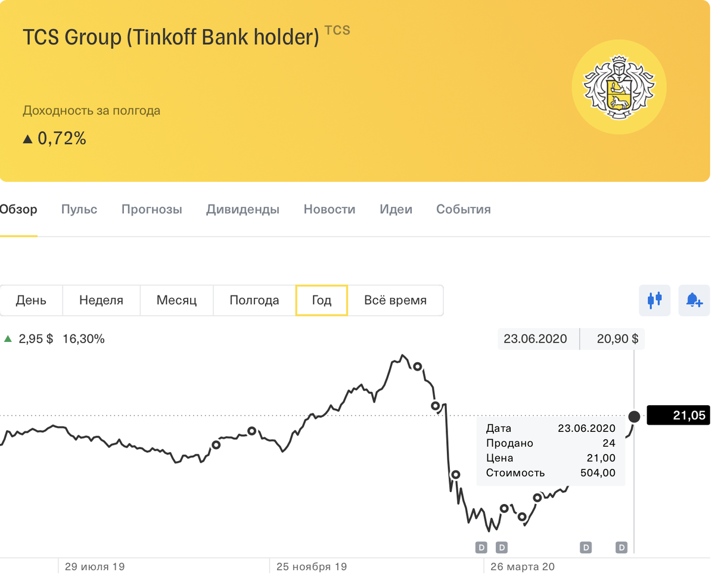Set chart period to Всё время

point(396,300)
